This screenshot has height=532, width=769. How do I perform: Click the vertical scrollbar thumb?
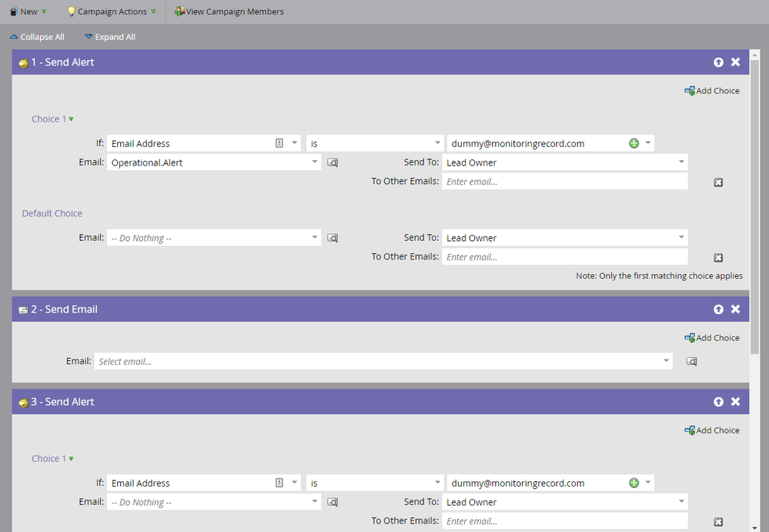pos(754,206)
